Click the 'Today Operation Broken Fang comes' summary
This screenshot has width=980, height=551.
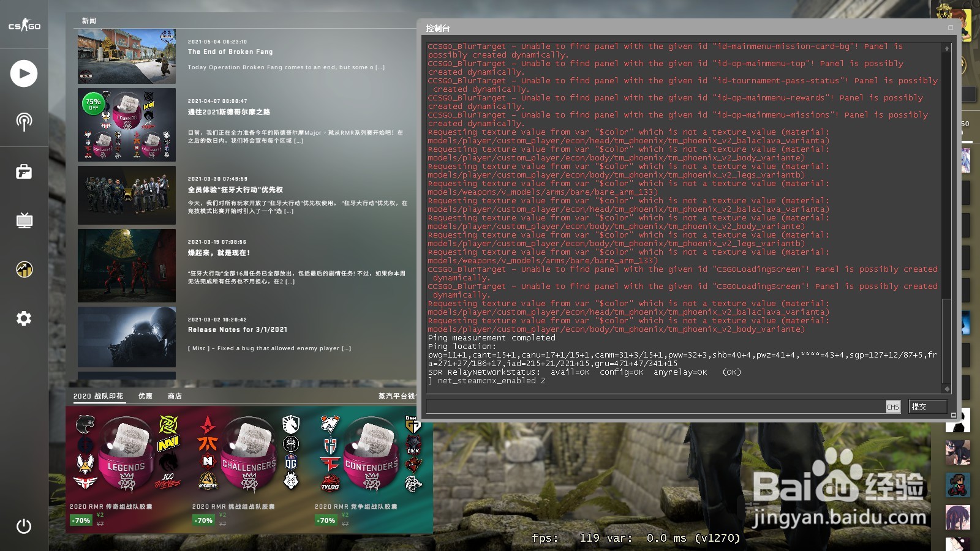[x=286, y=67]
